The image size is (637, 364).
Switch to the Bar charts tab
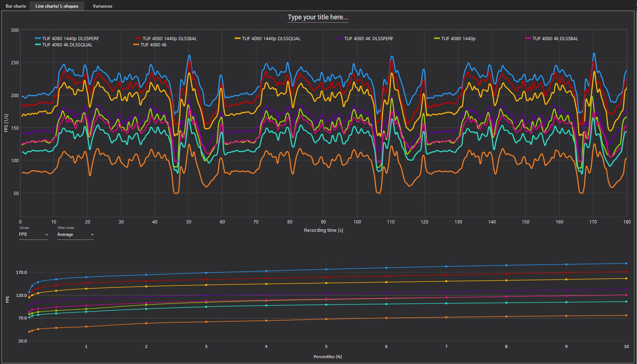[x=16, y=6]
